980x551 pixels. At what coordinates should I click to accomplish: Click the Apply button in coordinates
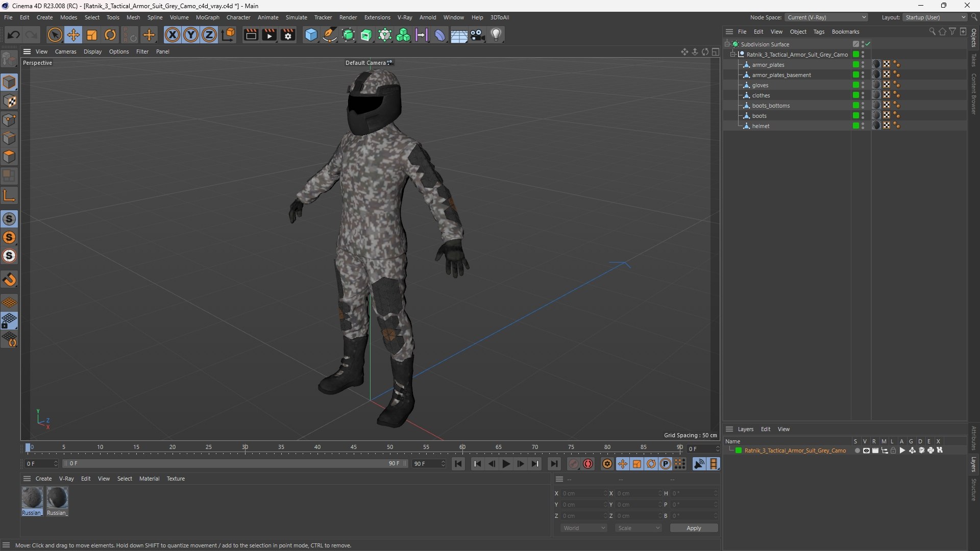694,528
